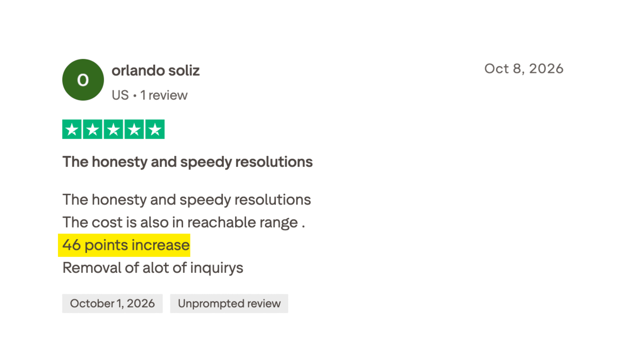This screenshot has width=644, height=362.
Task: Click the US 1 review text
Action: (x=149, y=95)
